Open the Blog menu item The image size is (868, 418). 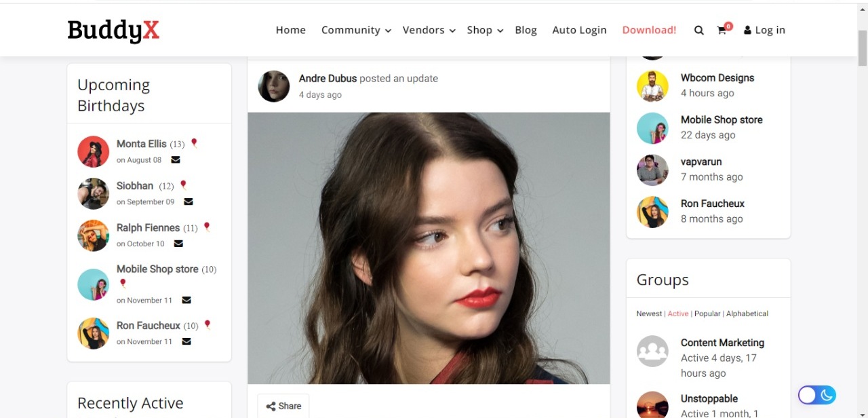(526, 30)
